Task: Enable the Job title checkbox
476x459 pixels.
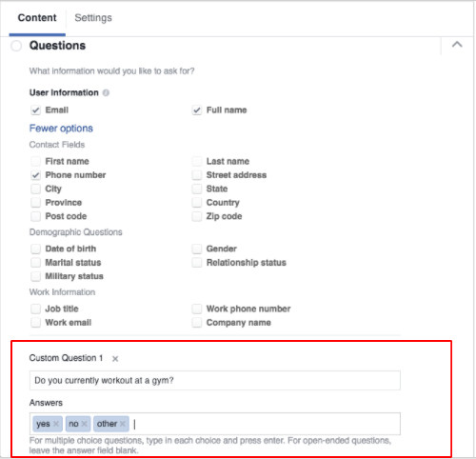Action: tap(35, 309)
